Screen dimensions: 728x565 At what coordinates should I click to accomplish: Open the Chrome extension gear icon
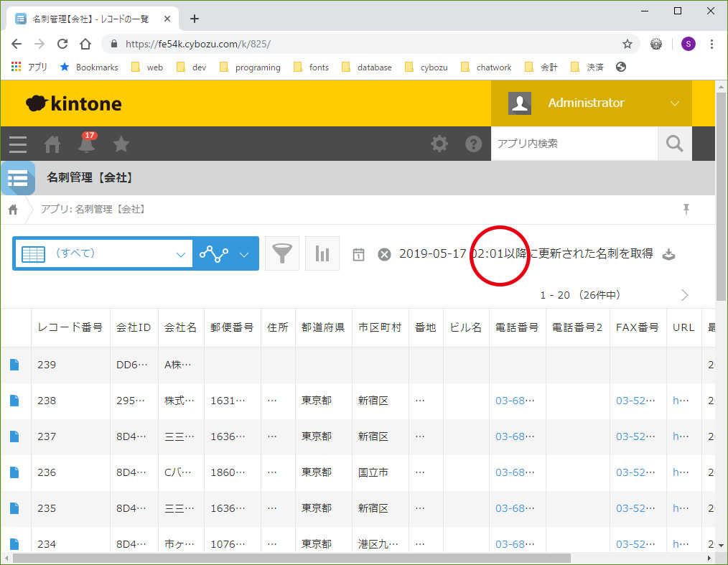(656, 44)
